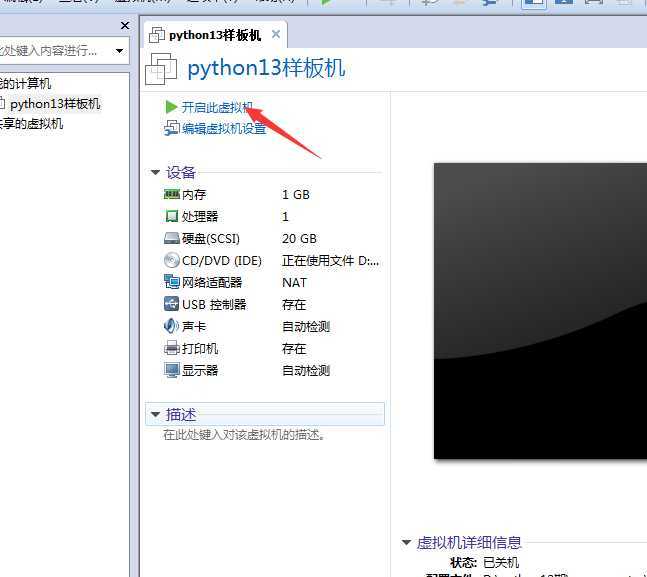Image resolution: width=647 pixels, height=577 pixels.
Task: Click the 正在使用文件 D:... CD/DVD value
Action: point(331,261)
